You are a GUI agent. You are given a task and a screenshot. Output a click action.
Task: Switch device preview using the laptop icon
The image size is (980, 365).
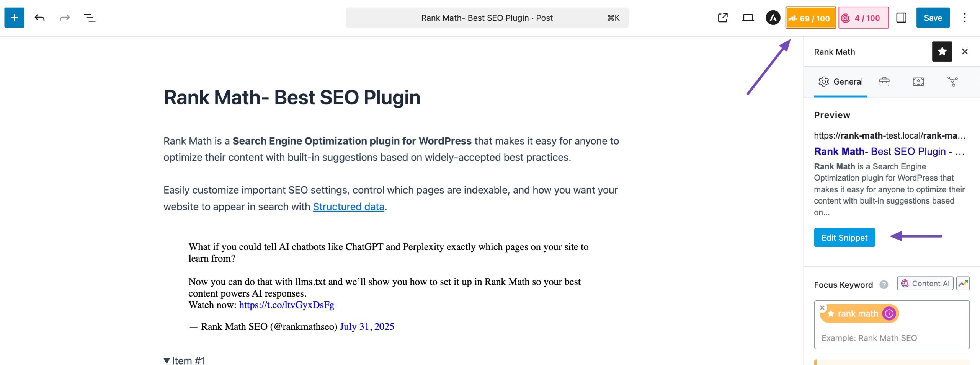pos(747,18)
